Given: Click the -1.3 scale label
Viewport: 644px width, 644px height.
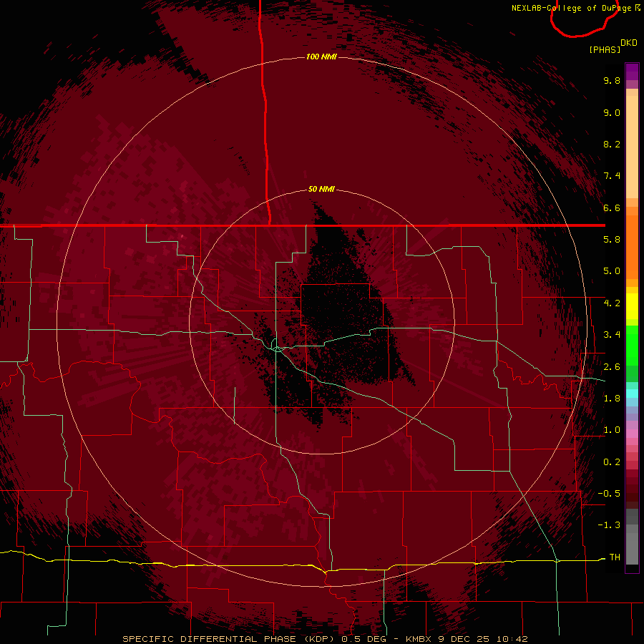Looking at the screenshot, I should coord(609,525).
